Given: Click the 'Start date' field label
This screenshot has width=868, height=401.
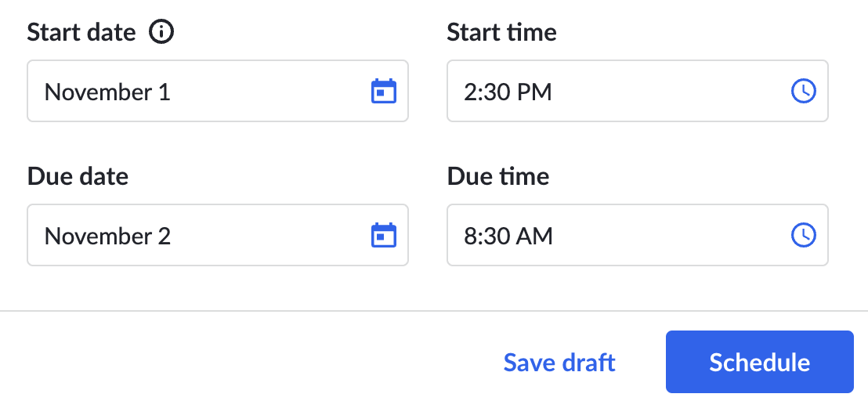Looking at the screenshot, I should [81, 32].
